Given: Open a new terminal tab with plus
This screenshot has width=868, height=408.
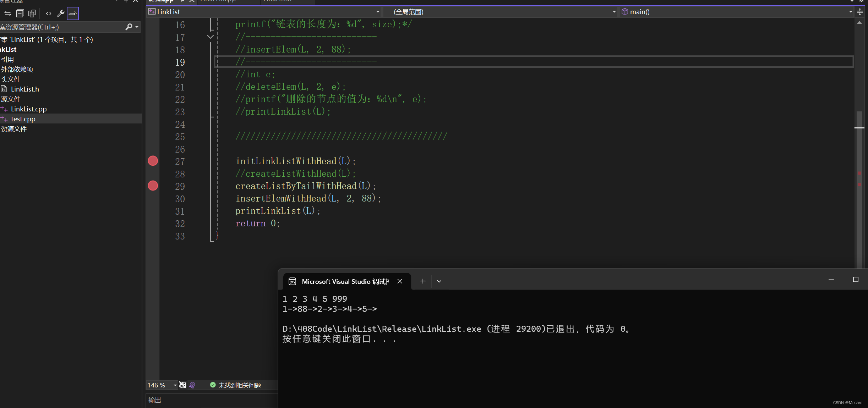Looking at the screenshot, I should click(423, 281).
